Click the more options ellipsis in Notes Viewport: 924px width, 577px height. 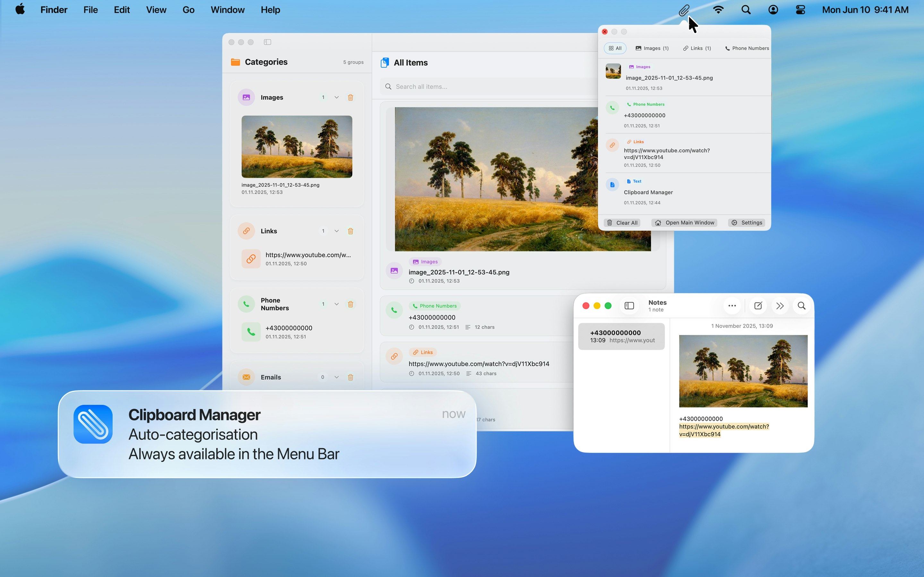pos(732,306)
